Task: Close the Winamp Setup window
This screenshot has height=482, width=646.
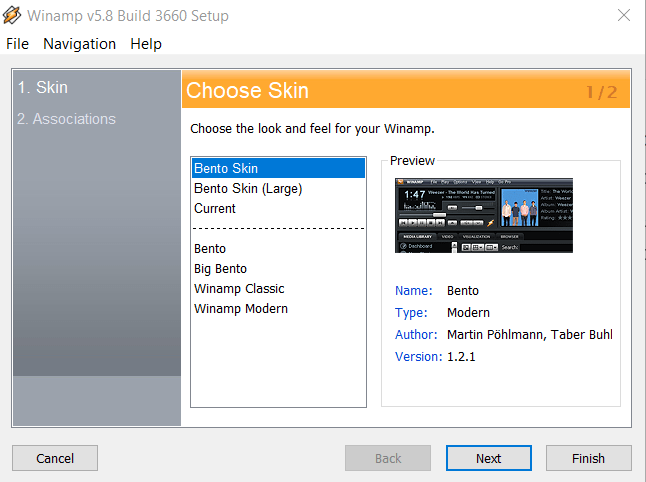Action: [x=624, y=15]
